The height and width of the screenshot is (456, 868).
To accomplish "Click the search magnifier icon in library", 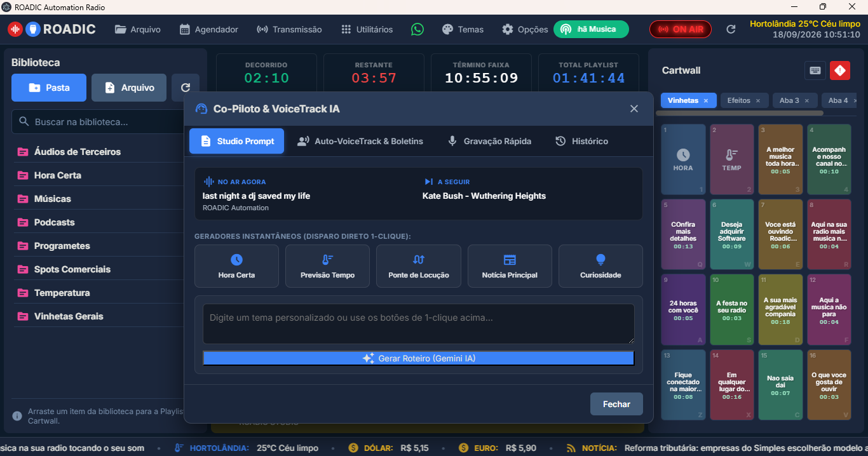I will (24, 121).
